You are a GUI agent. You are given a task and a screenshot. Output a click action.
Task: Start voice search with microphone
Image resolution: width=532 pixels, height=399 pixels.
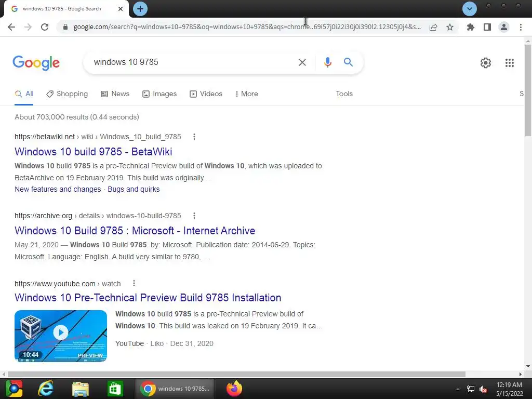tap(328, 62)
